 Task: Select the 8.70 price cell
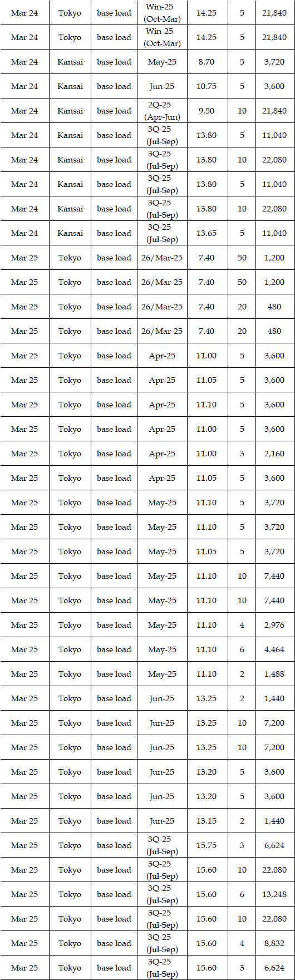[x=206, y=62]
